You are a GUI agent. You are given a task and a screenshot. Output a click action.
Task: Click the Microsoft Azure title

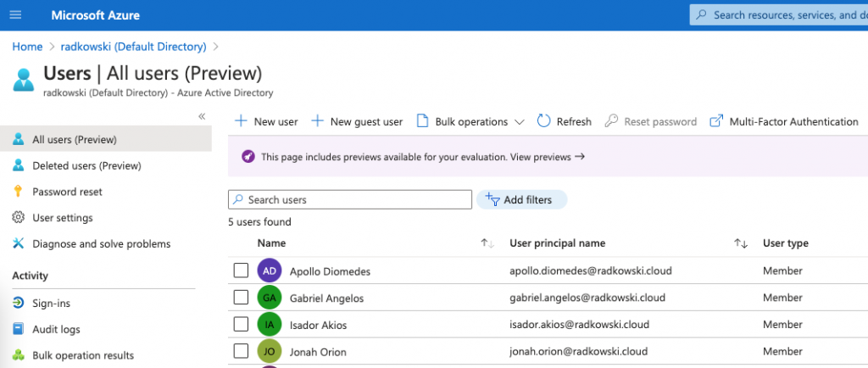point(95,15)
